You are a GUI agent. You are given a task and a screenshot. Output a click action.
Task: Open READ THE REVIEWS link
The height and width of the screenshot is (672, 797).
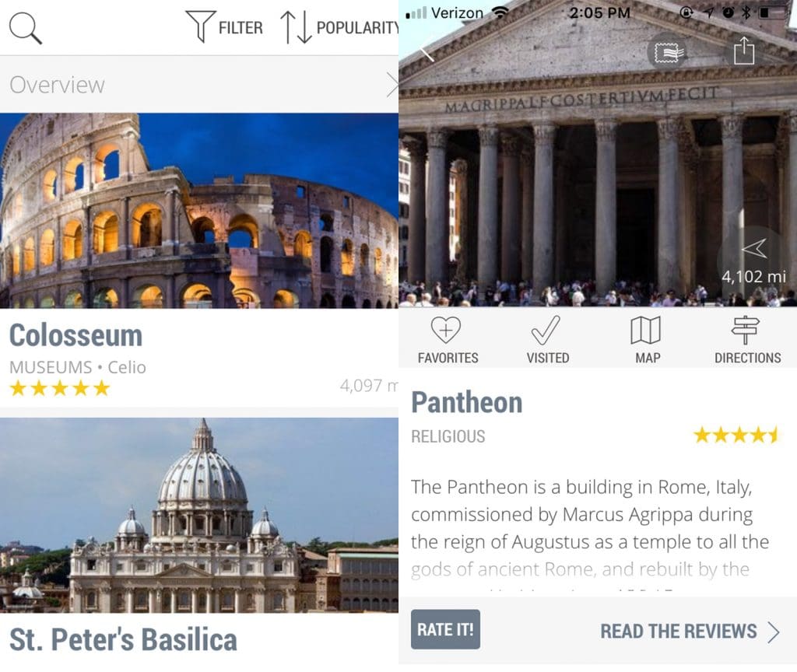point(678,632)
